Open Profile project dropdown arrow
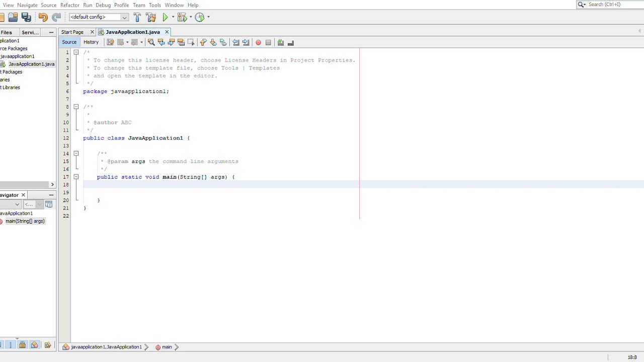Screen dimensions: 644x362 pos(208,17)
